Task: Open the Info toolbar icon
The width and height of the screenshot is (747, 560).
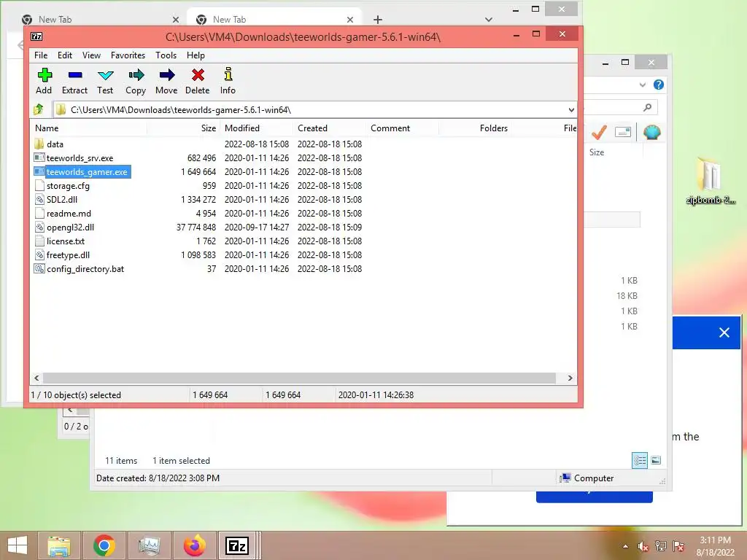Action: click(228, 74)
